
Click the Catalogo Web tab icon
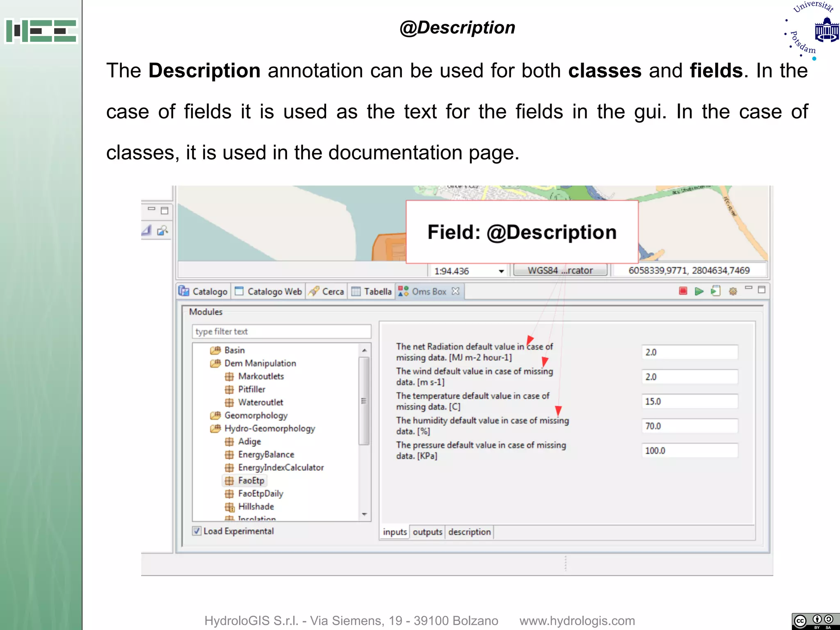point(239,291)
